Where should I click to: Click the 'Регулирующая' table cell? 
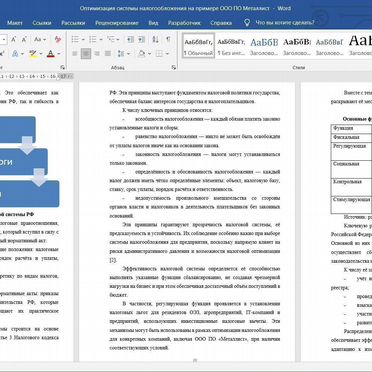(x=351, y=151)
